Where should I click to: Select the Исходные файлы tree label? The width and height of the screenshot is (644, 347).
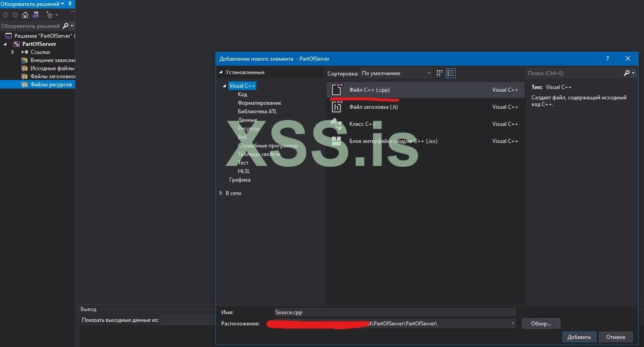click(52, 68)
